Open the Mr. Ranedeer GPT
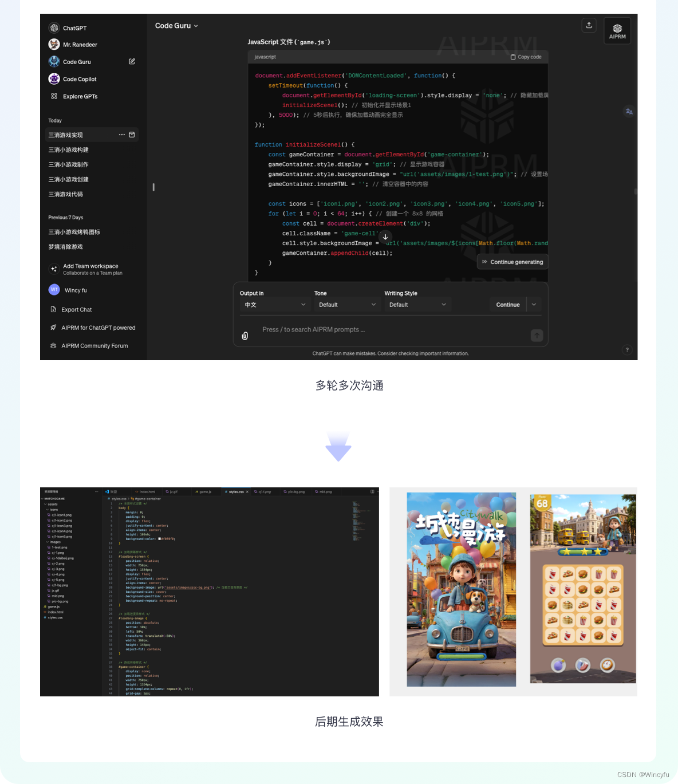 (x=73, y=45)
